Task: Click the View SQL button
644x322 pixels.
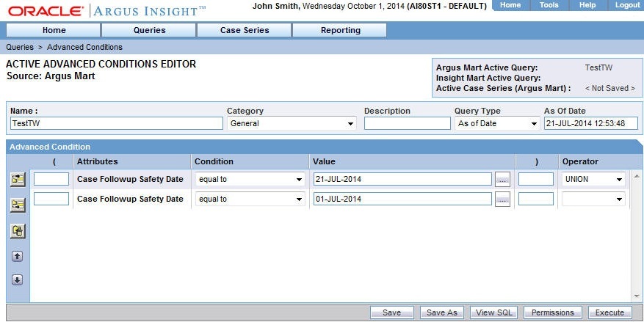Action: coord(493,312)
